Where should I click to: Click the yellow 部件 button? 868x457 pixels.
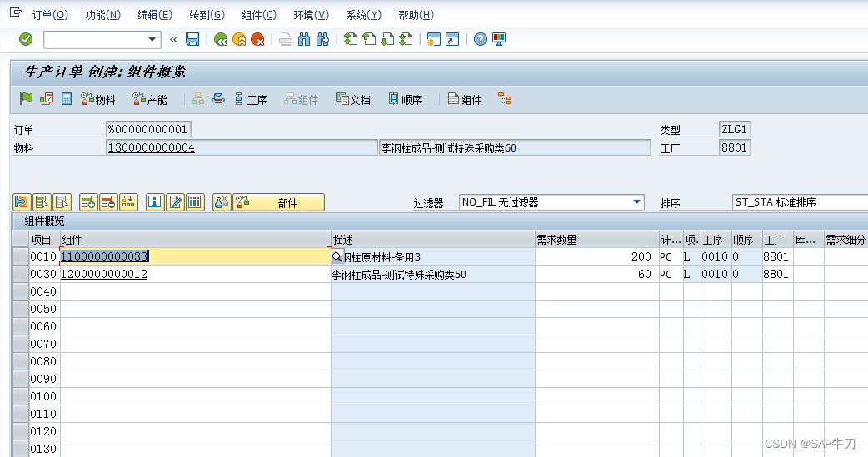[278, 202]
